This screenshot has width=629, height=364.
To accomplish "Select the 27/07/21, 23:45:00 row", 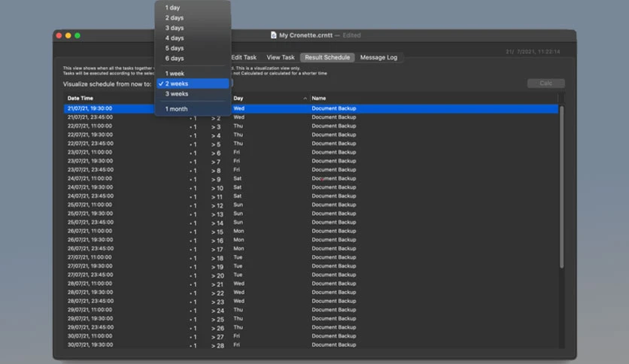I will 311,275.
